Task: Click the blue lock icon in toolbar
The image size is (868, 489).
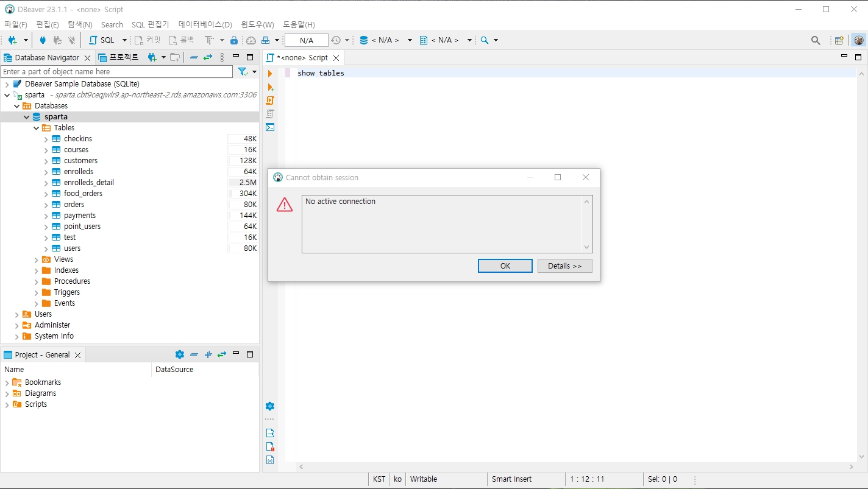Action: [234, 40]
